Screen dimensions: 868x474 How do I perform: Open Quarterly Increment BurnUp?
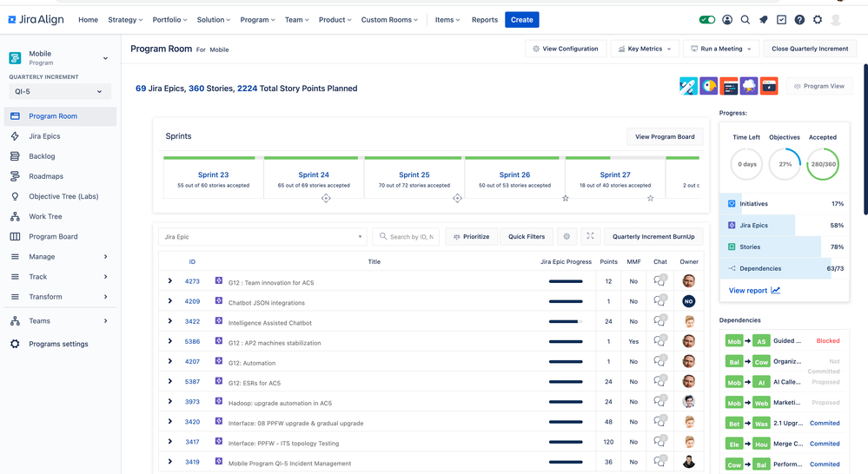point(653,237)
